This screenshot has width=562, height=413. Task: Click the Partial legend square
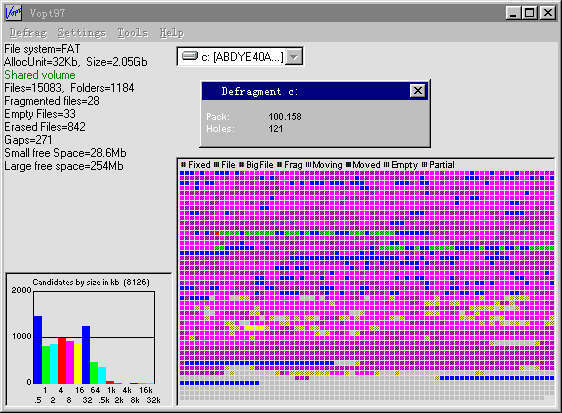pos(425,165)
